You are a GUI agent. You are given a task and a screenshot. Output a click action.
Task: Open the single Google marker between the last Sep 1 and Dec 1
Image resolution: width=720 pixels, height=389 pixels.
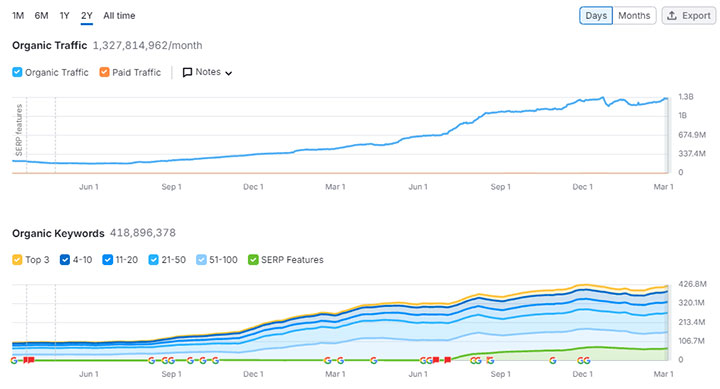pos(553,360)
